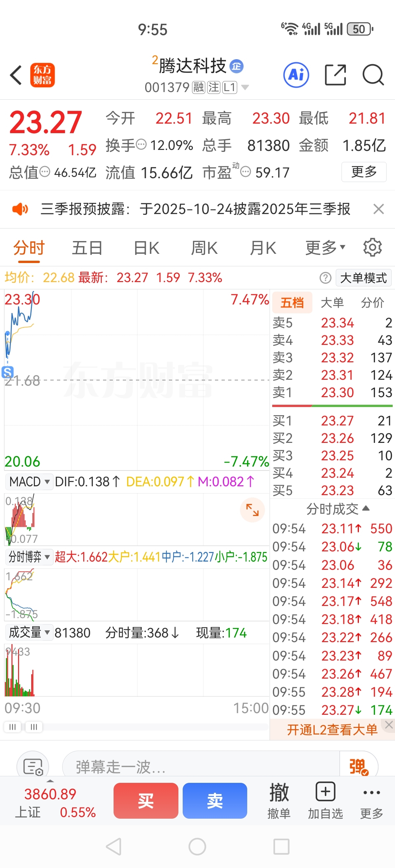Tap the 注 registration tag

pos(214,87)
